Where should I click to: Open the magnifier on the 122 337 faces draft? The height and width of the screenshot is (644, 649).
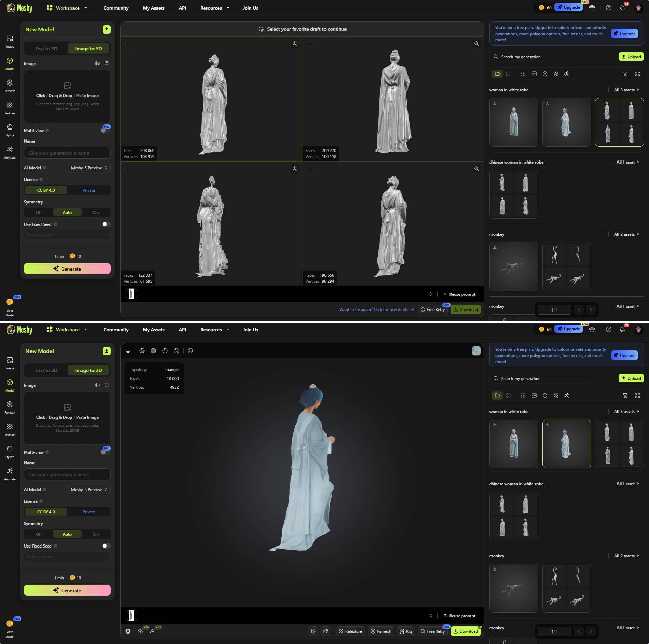click(x=295, y=169)
